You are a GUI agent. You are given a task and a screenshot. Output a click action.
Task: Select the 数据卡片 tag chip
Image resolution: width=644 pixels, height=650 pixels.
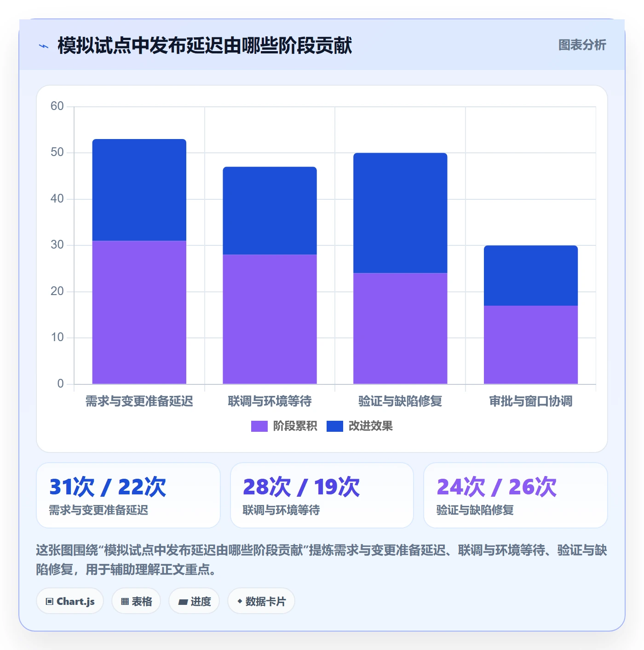[x=261, y=601]
